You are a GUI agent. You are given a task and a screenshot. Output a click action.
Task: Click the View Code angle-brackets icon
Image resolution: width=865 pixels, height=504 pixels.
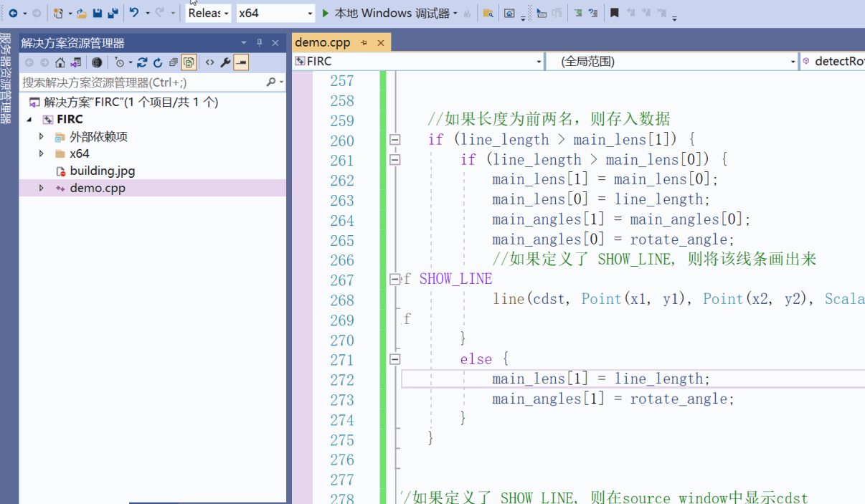coord(209,62)
